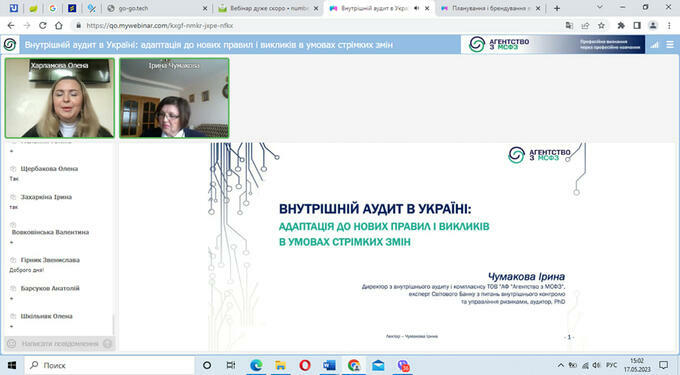Viewport: 680px width, 375px height.
Task: Open the emoji picker in chat
Action: point(12,344)
